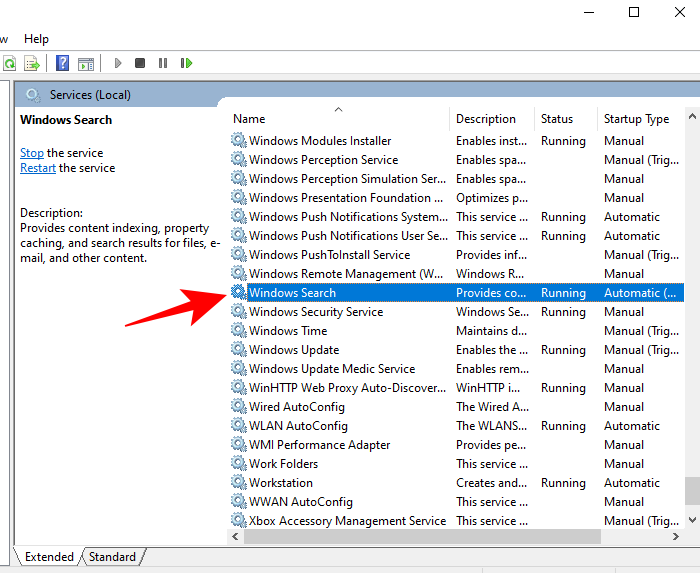This screenshot has width=700, height=573.
Task: Click 'The WLANS...' description cell
Action: [x=492, y=426]
